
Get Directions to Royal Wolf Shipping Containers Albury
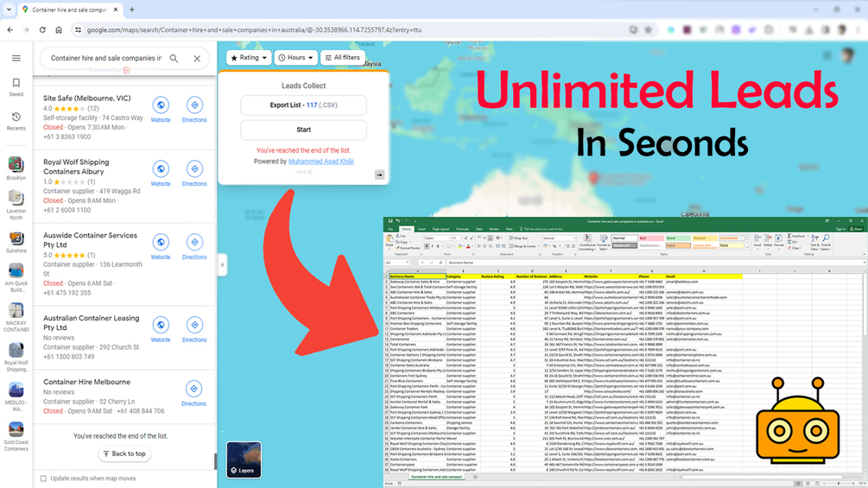point(194,174)
